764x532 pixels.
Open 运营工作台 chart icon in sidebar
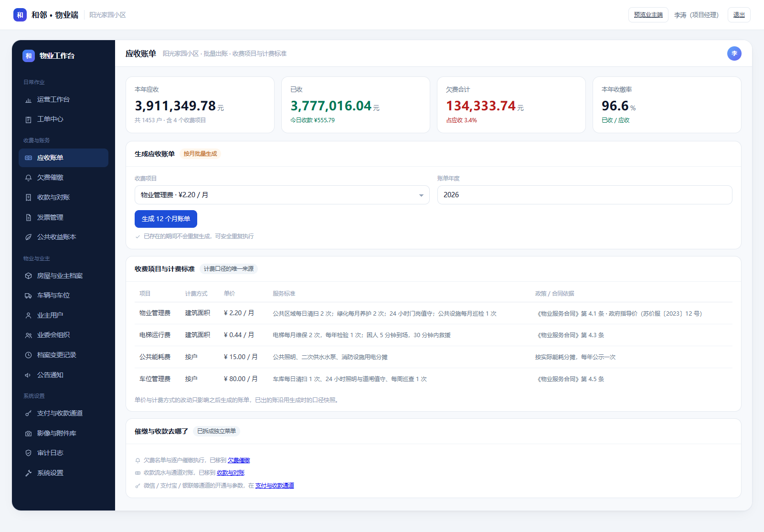(x=28, y=100)
